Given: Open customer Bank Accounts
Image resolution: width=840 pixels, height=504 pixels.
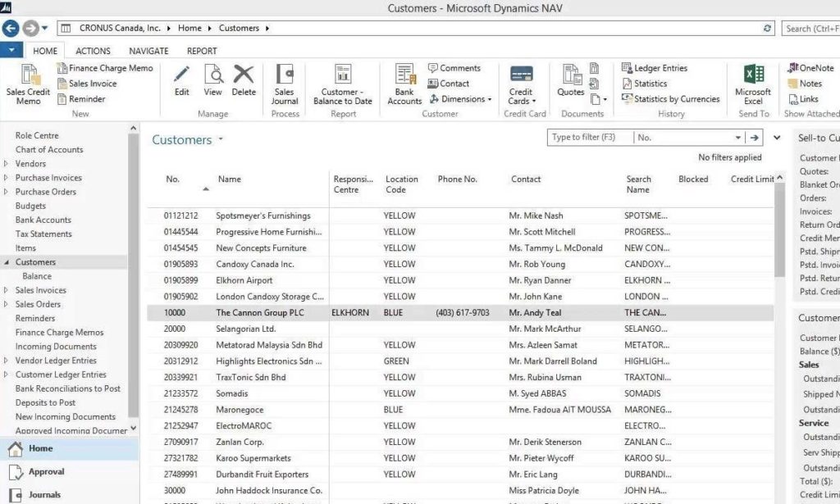Looking at the screenshot, I should point(404,84).
